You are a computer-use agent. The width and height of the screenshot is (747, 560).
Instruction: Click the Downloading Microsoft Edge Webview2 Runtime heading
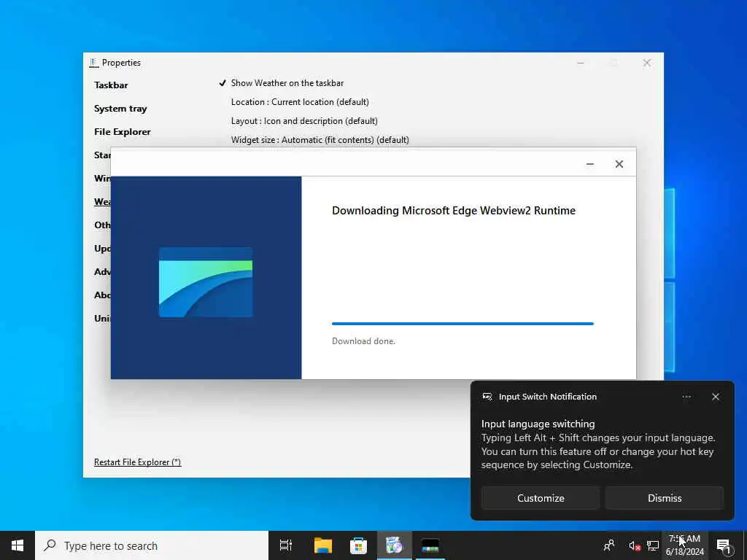point(454,211)
